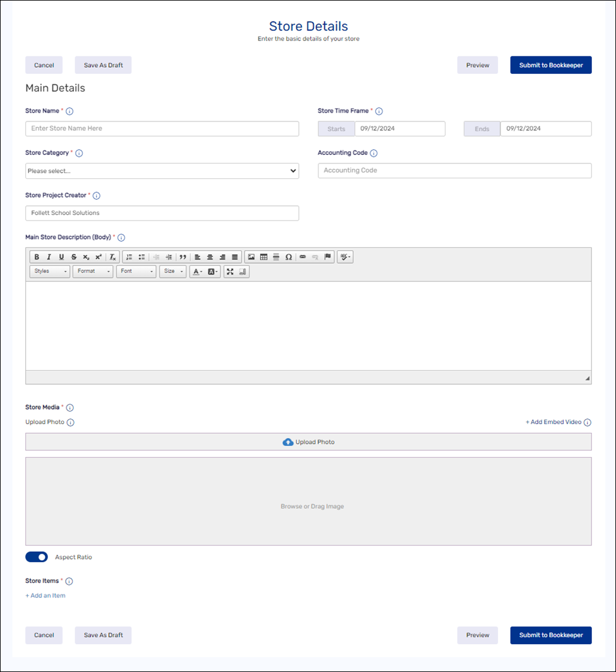Maximize the description editor
Screen dimensions: 616x672
click(x=230, y=272)
